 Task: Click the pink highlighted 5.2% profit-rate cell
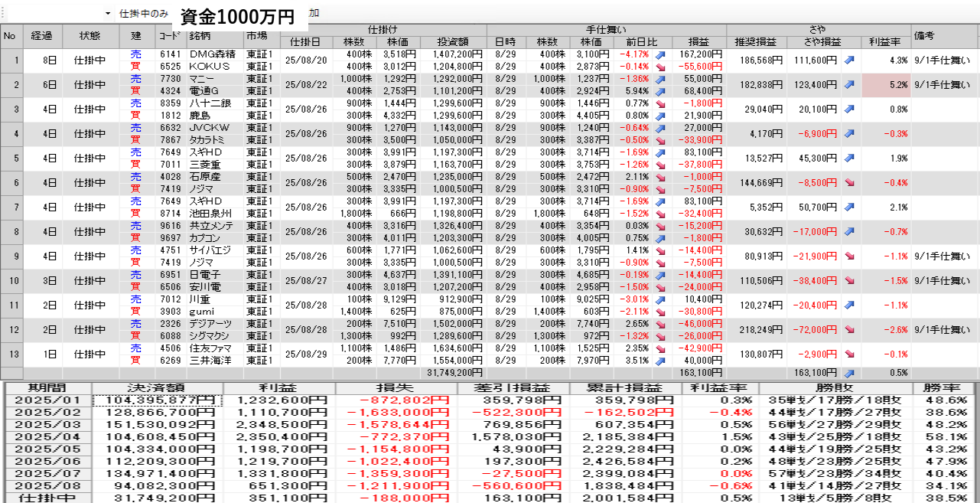[x=886, y=85]
